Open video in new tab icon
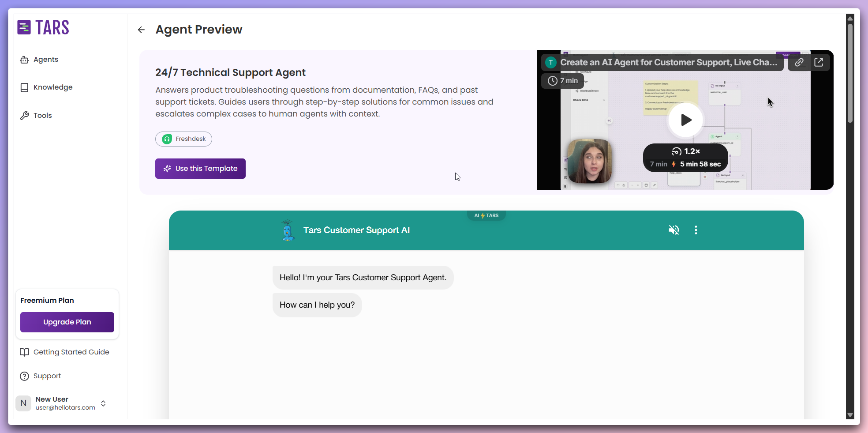This screenshot has height=433, width=868. [819, 62]
